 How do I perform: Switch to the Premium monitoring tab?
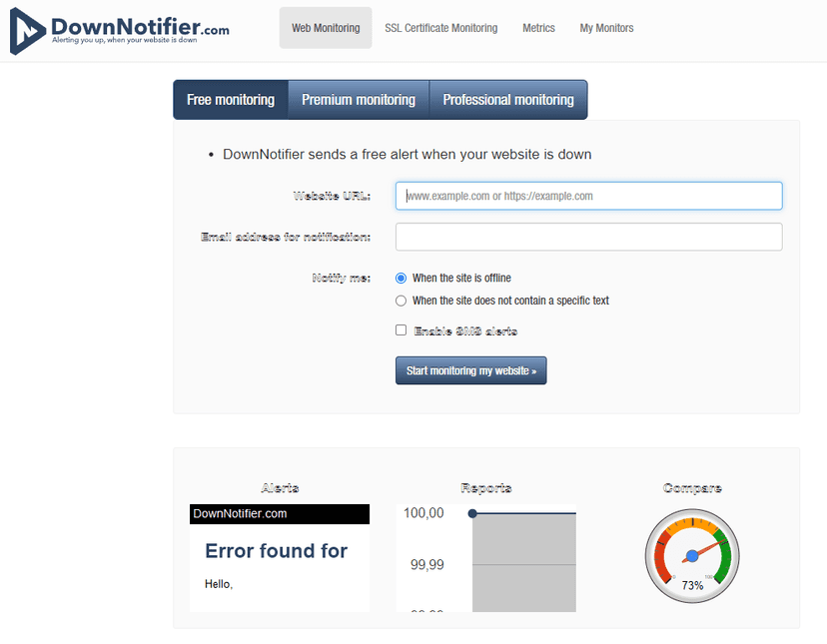coord(358,99)
